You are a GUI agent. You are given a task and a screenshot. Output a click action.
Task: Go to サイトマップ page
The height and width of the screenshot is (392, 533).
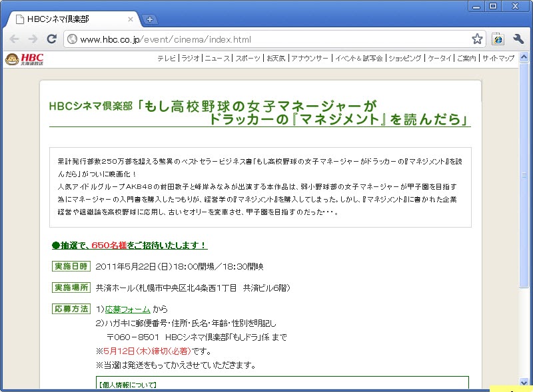tap(498, 58)
